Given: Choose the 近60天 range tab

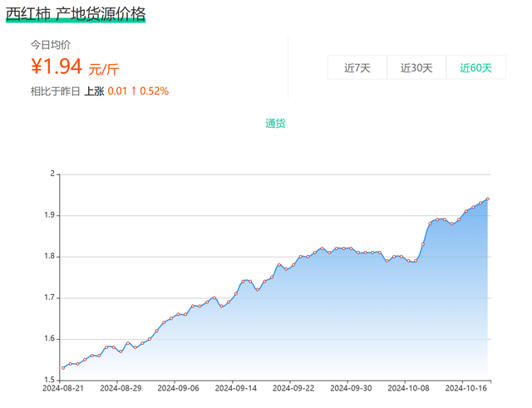Looking at the screenshot, I should tap(476, 67).
